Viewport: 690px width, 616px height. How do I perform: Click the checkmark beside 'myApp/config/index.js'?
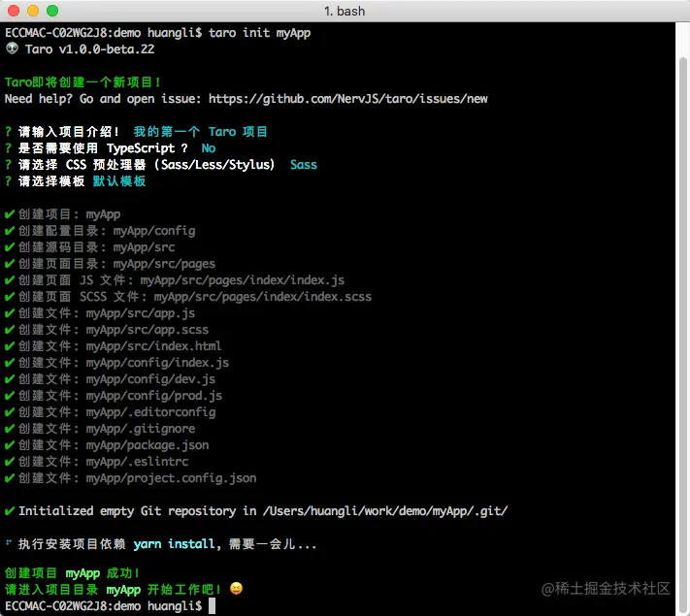[x=10, y=363]
